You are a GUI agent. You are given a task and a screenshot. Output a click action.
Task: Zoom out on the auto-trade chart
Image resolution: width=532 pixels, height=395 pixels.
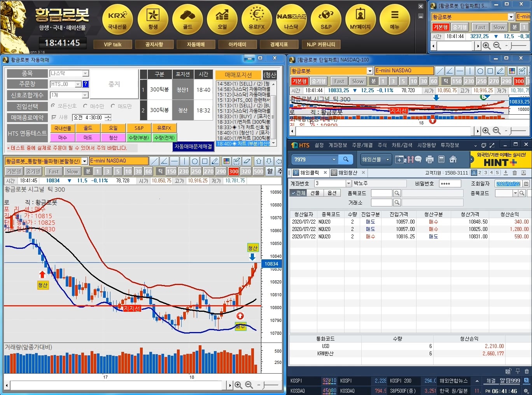(249, 385)
